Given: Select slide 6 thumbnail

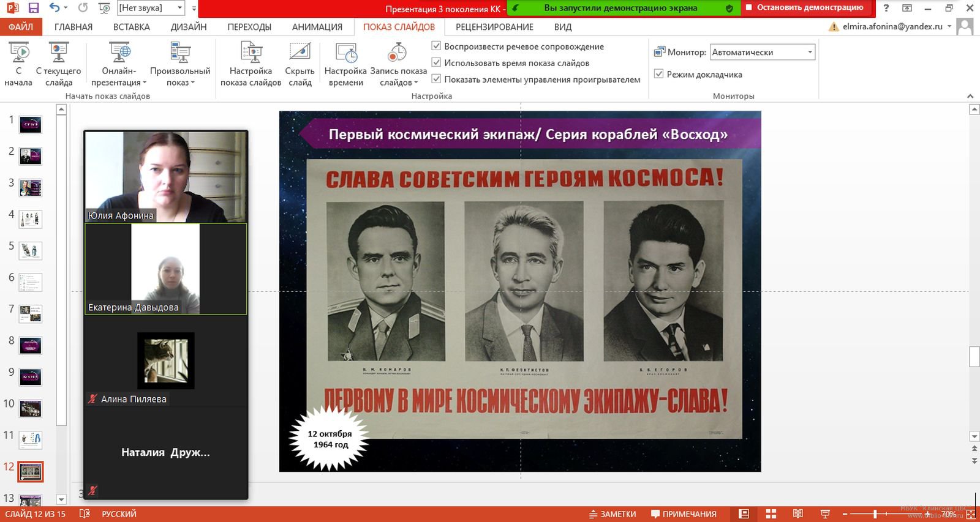Looking at the screenshot, I should click(30, 282).
